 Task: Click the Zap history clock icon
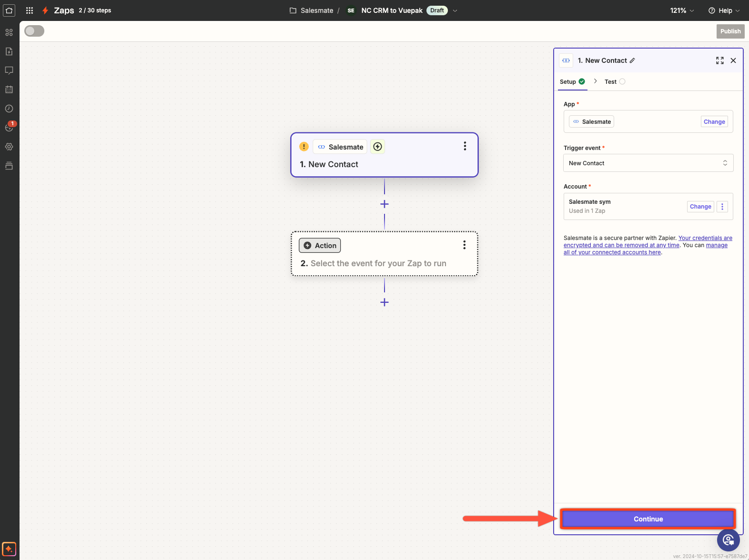tap(9, 109)
